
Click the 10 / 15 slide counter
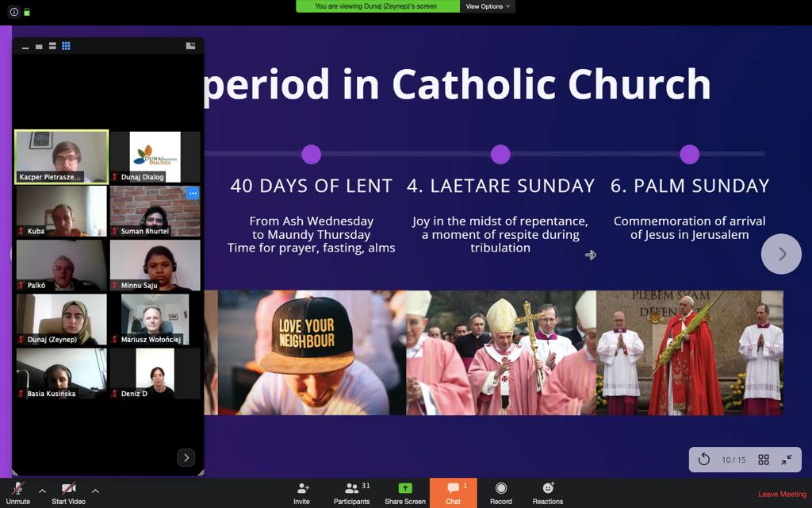point(733,460)
